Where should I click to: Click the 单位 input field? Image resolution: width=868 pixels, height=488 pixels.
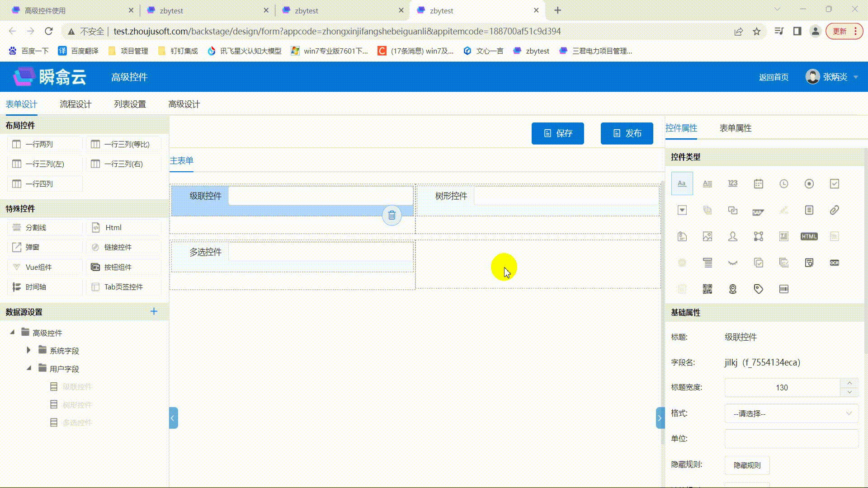791,439
